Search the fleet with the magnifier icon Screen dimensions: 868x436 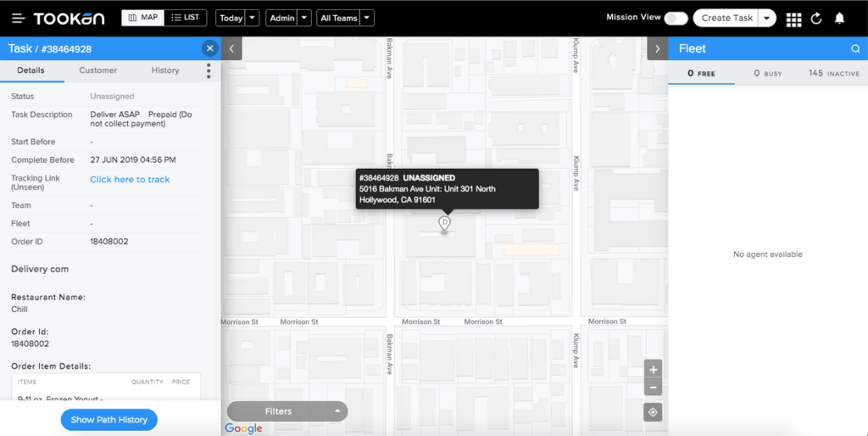click(855, 48)
